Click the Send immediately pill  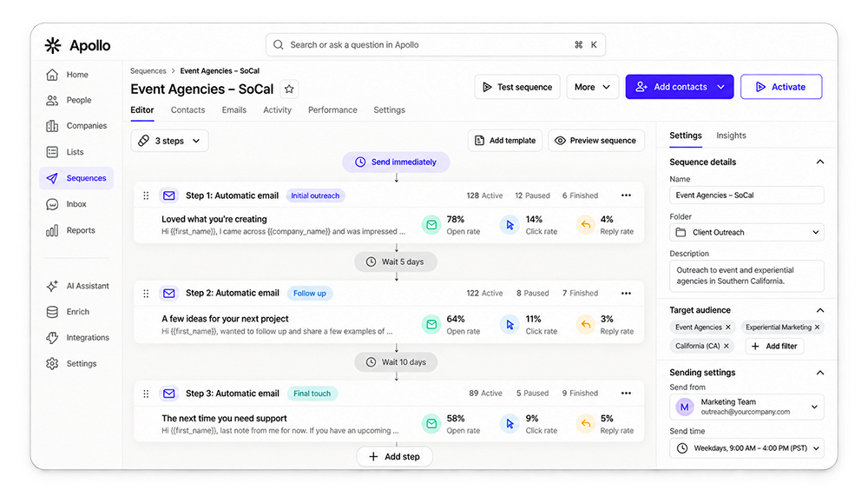[396, 162]
